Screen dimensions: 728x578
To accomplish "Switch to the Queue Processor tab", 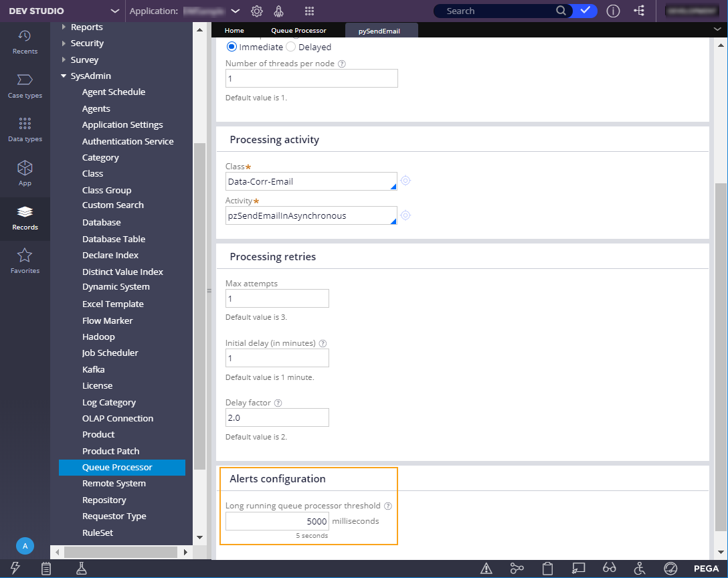I will tap(298, 30).
